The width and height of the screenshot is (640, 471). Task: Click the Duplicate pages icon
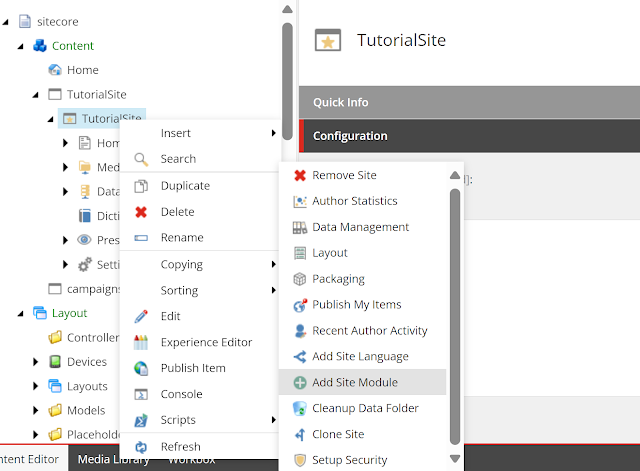(141, 186)
